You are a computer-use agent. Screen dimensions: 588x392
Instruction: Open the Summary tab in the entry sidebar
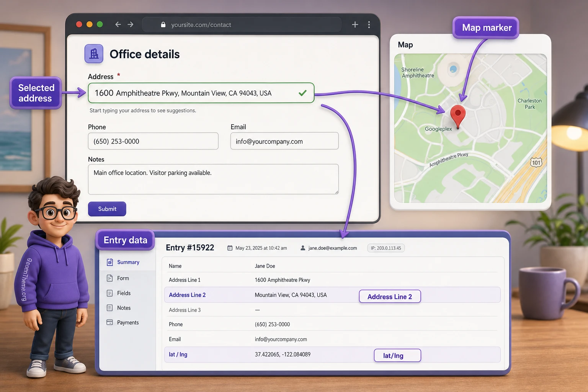(127, 262)
